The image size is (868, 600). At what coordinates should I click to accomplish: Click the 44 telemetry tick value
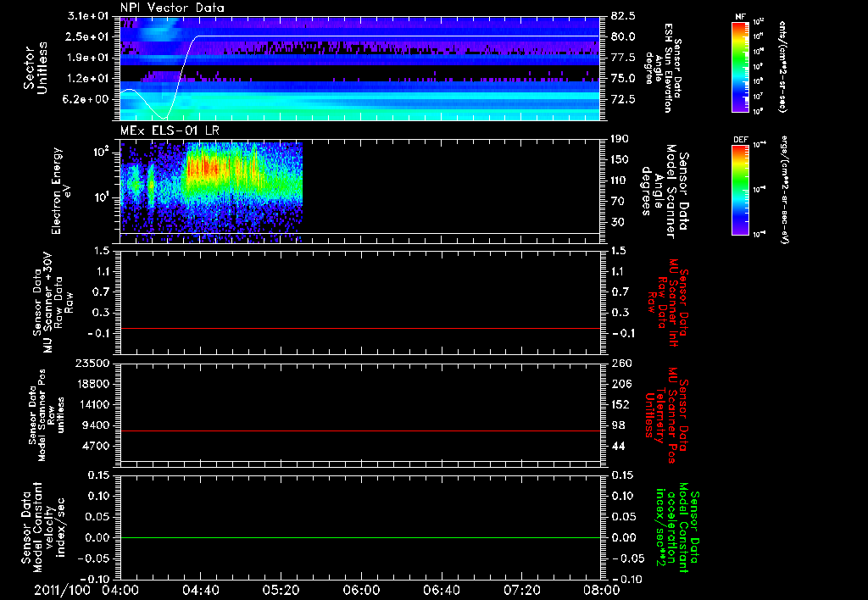tap(618, 446)
